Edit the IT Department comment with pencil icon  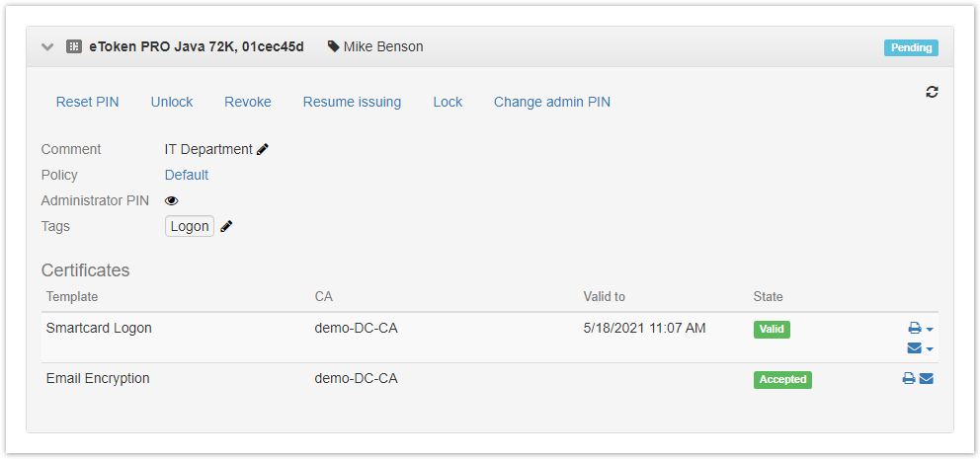coord(263,149)
